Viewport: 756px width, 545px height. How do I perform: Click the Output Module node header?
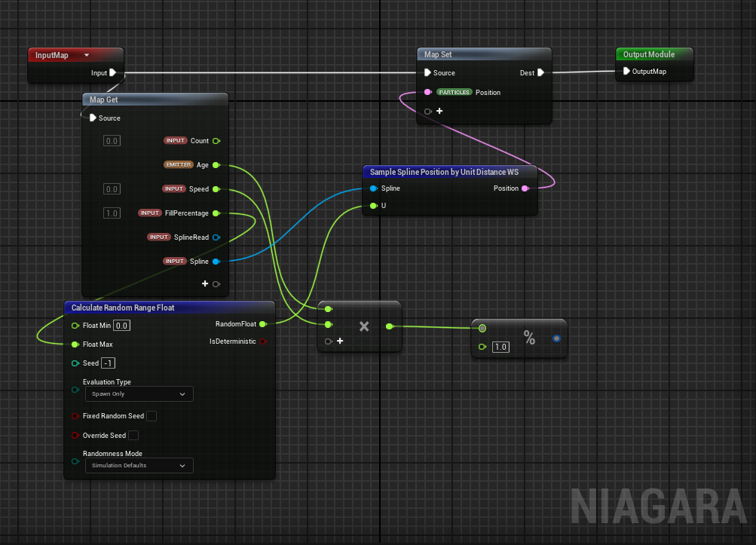(x=649, y=54)
